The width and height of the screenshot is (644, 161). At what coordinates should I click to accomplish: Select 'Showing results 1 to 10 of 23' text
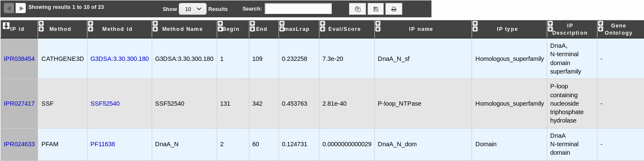[x=66, y=7]
